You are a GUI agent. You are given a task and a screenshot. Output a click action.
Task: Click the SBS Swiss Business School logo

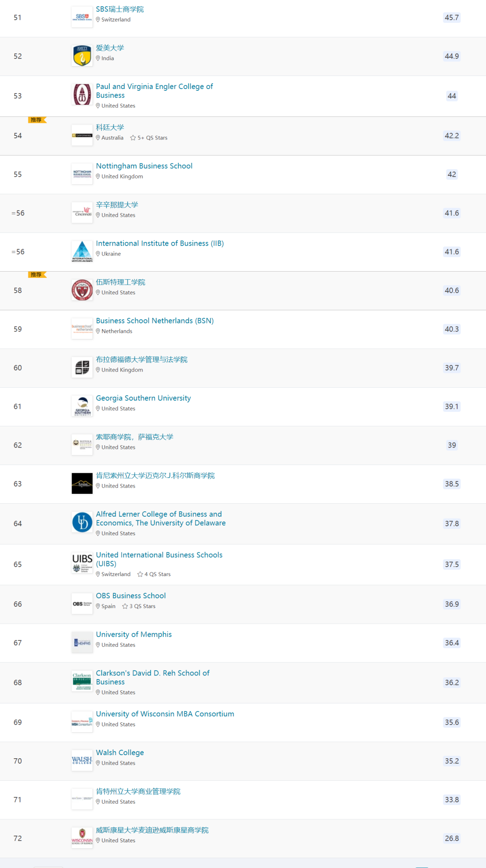(x=82, y=18)
